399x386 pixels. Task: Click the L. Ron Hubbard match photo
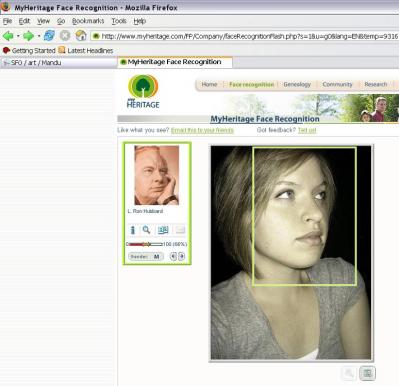157,175
